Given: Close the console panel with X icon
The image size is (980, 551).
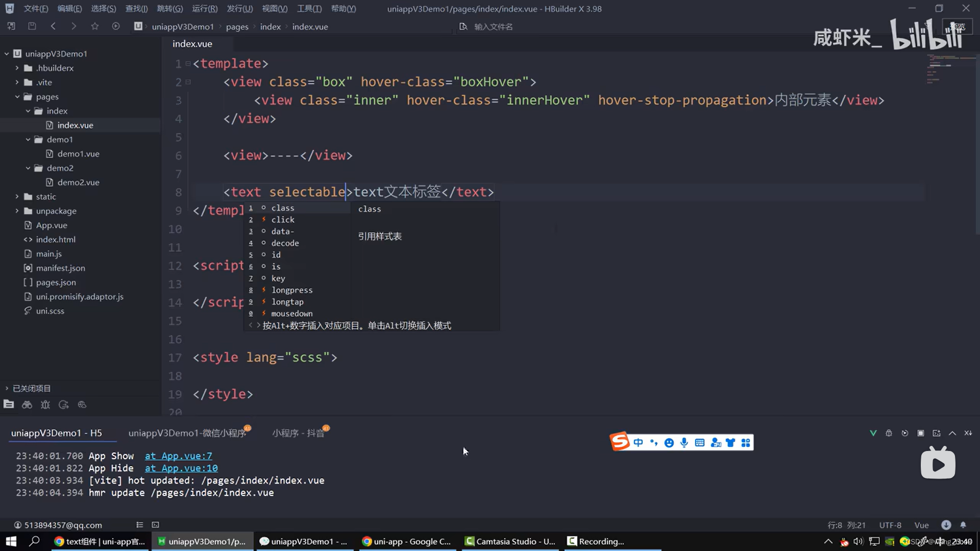Looking at the screenshot, I should (968, 433).
